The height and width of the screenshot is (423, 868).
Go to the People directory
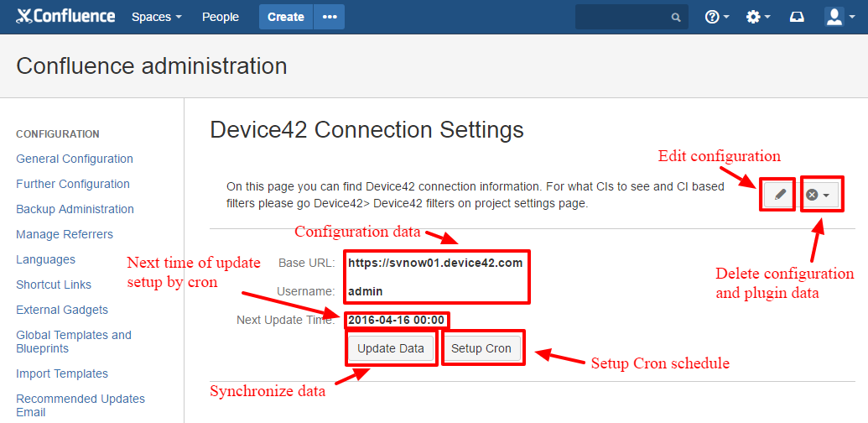(x=221, y=17)
